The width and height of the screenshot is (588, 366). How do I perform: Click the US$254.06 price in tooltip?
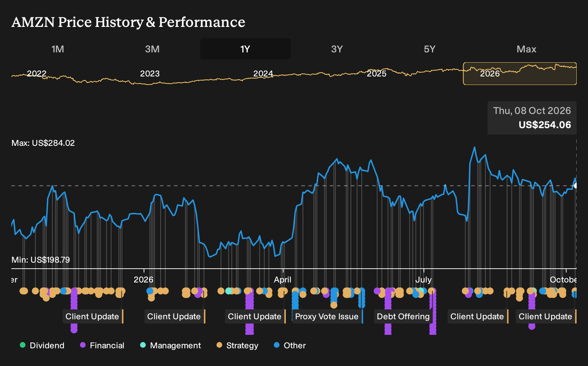pyautogui.click(x=545, y=125)
